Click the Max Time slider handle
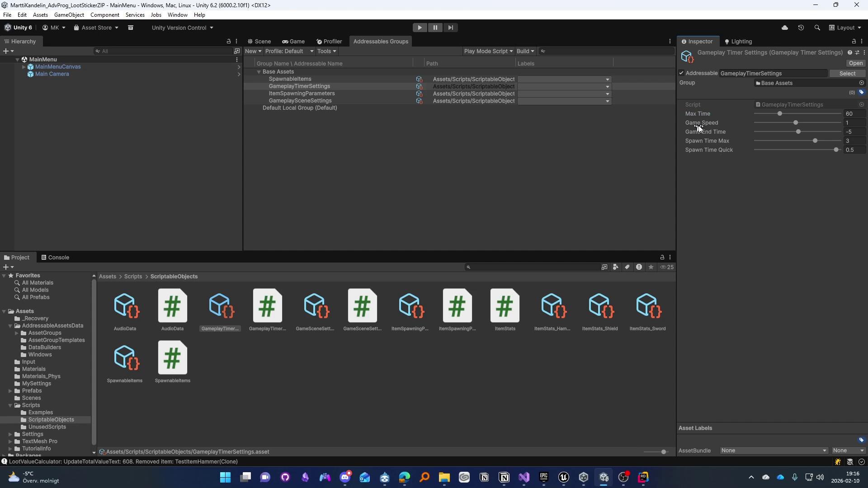Screen dimensions: 868x488 click(x=780, y=114)
